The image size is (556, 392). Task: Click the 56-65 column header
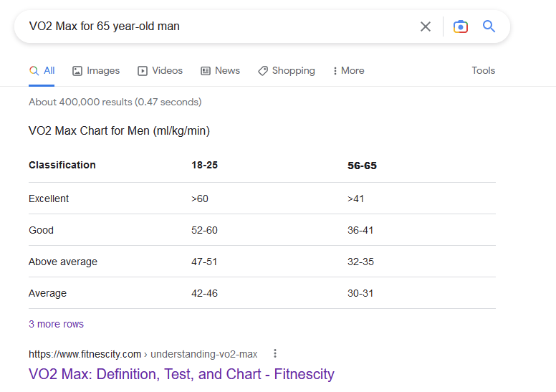pyautogui.click(x=362, y=166)
